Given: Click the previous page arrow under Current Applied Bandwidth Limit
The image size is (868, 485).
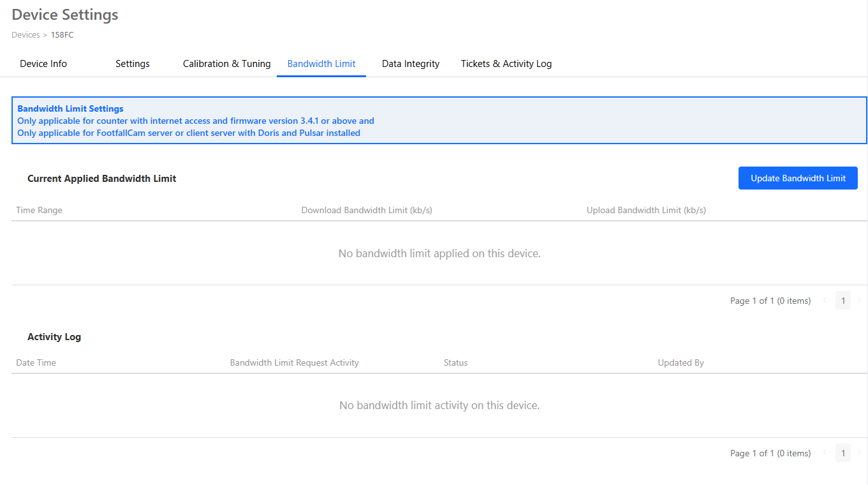Looking at the screenshot, I should [825, 300].
